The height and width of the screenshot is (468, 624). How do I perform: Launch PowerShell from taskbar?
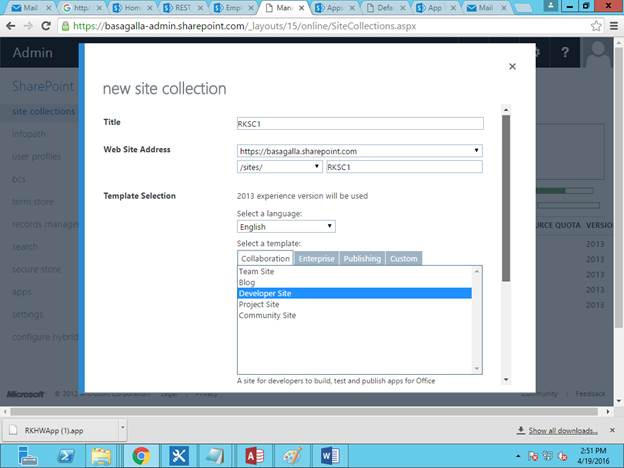(66, 456)
